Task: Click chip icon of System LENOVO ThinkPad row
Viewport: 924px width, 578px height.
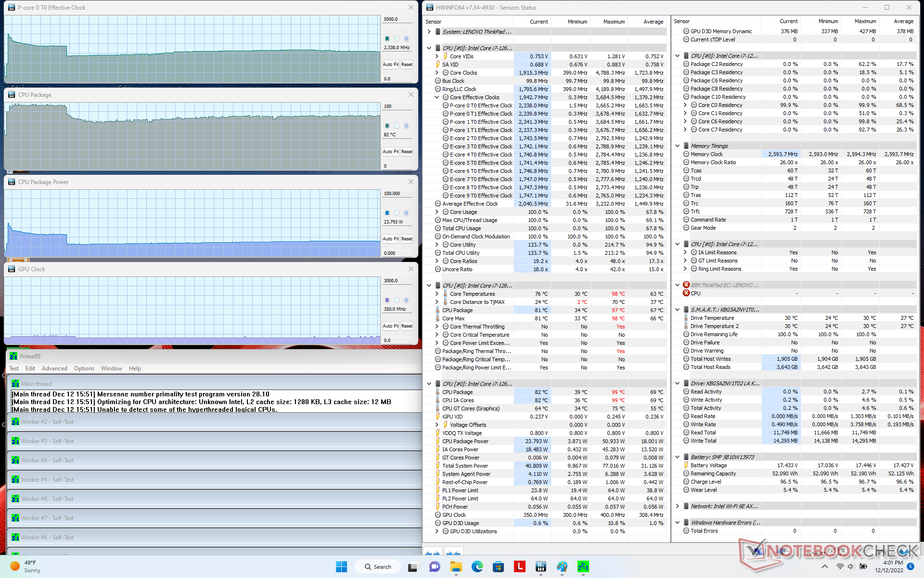Action: click(437, 32)
